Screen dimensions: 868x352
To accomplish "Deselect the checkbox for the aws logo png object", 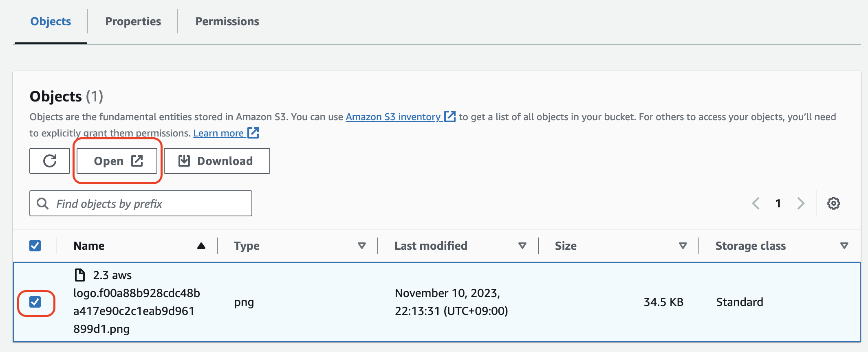I will pos(35,302).
